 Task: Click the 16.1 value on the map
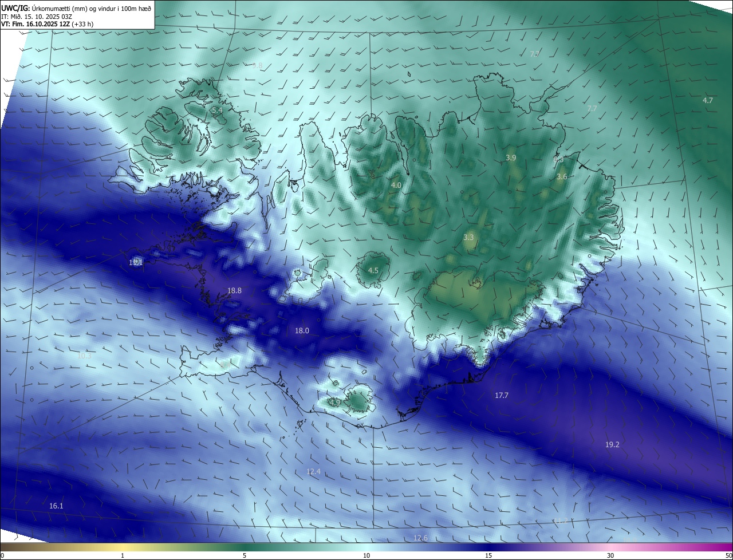coord(56,506)
